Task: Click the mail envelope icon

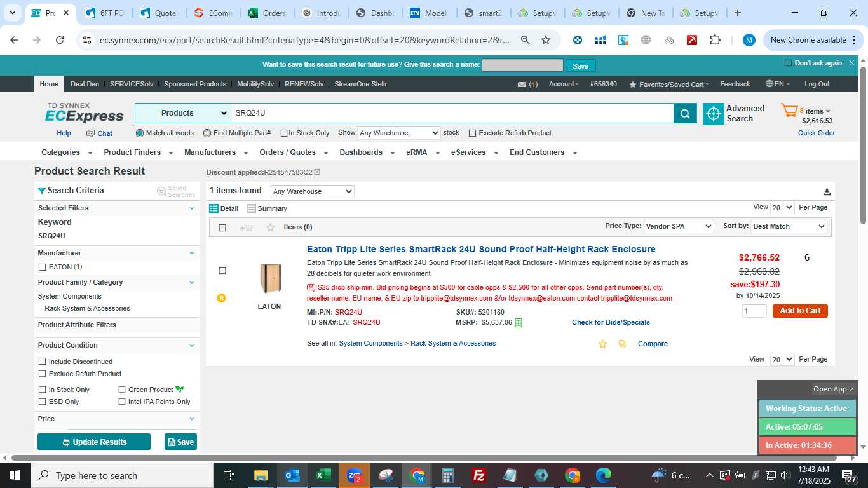Action: point(522,85)
